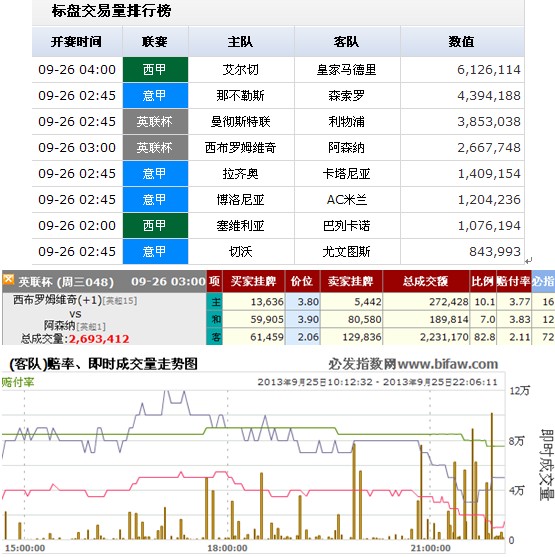
Task: Open 皇家马德里 away team entry
Action: click(x=347, y=70)
